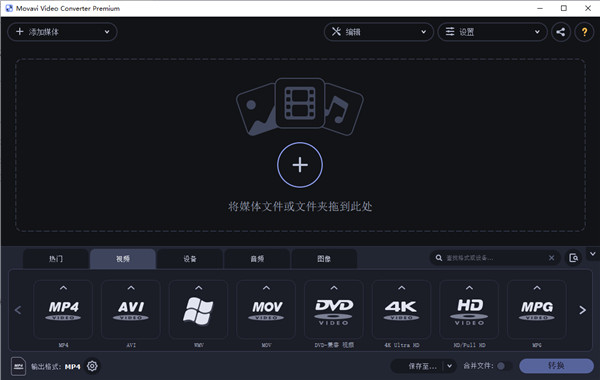The image size is (600, 380).
Task: Expand HD presets with chevron
Action: pyautogui.click(x=469, y=288)
